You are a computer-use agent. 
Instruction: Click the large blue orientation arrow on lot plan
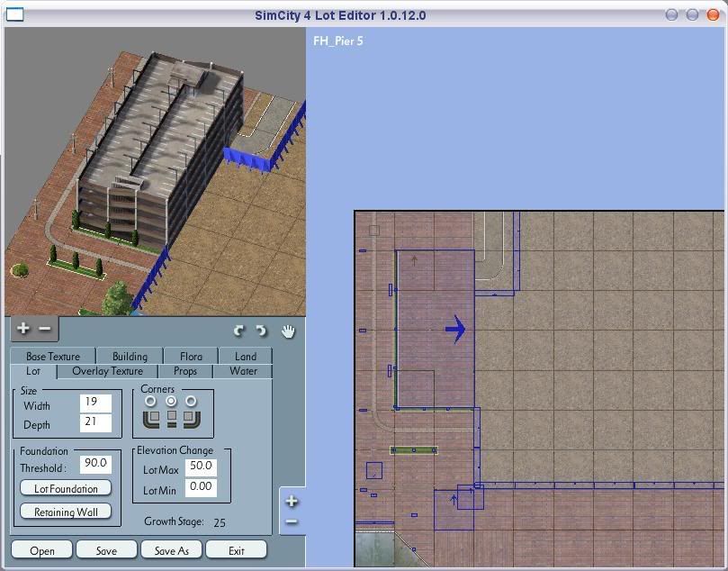[x=456, y=329]
